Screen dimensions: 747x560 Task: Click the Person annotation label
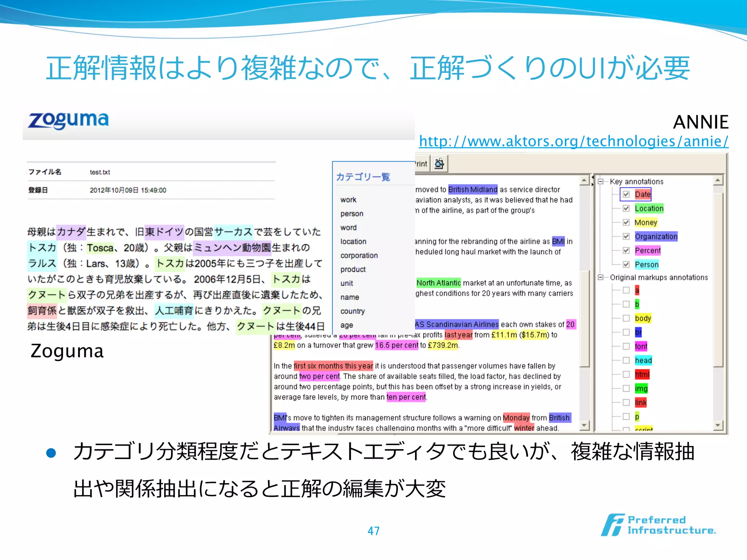[x=647, y=264]
